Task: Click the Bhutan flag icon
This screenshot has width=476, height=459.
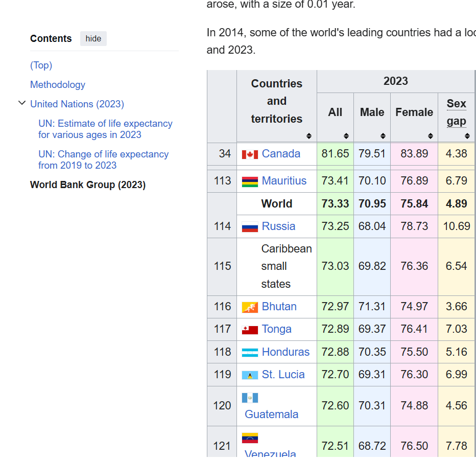Action: point(250,307)
